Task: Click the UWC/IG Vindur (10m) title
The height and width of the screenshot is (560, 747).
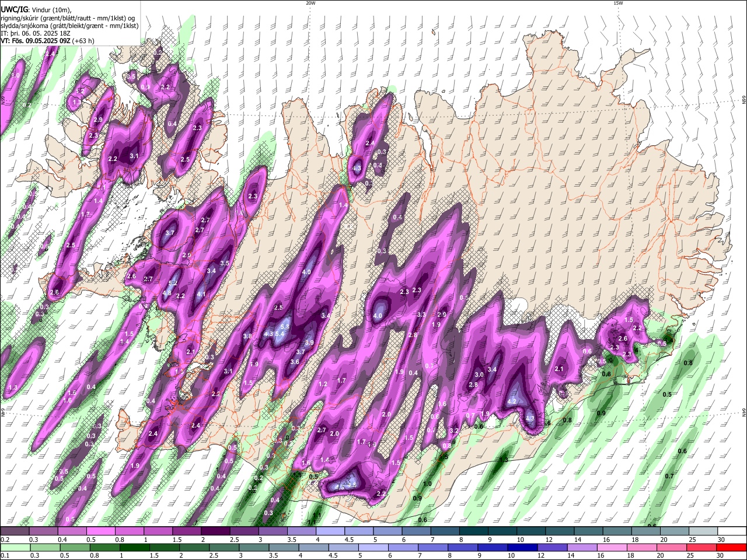Action: [x=36, y=10]
